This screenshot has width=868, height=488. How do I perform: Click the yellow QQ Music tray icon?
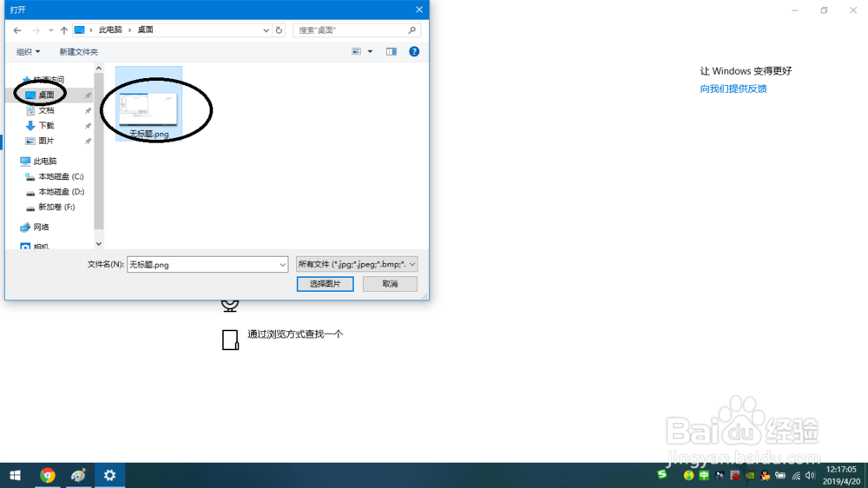point(688,475)
